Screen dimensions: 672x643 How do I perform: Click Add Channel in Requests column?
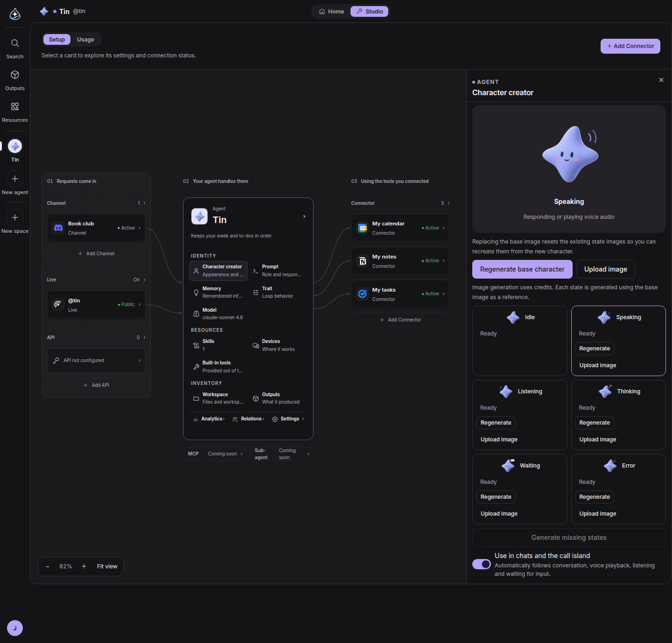click(96, 253)
